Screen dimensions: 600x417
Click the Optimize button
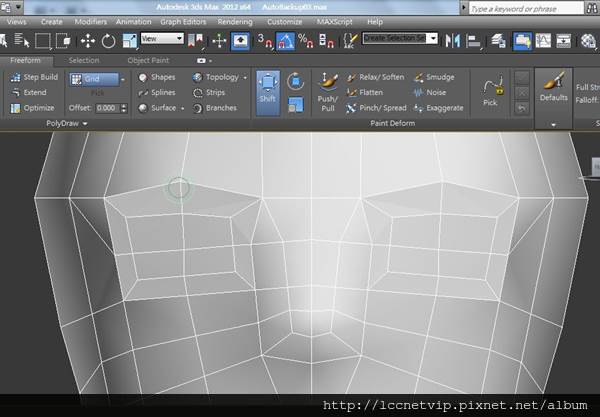[32, 108]
